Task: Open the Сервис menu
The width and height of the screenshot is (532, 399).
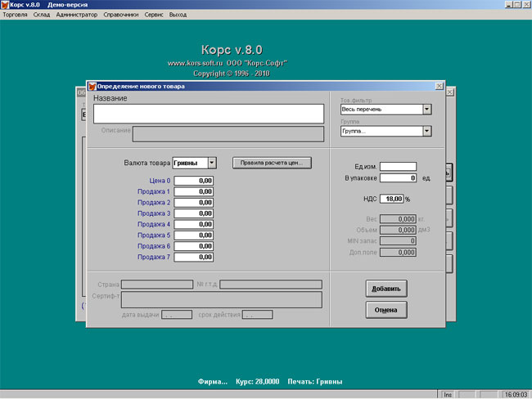Action: [x=154, y=15]
